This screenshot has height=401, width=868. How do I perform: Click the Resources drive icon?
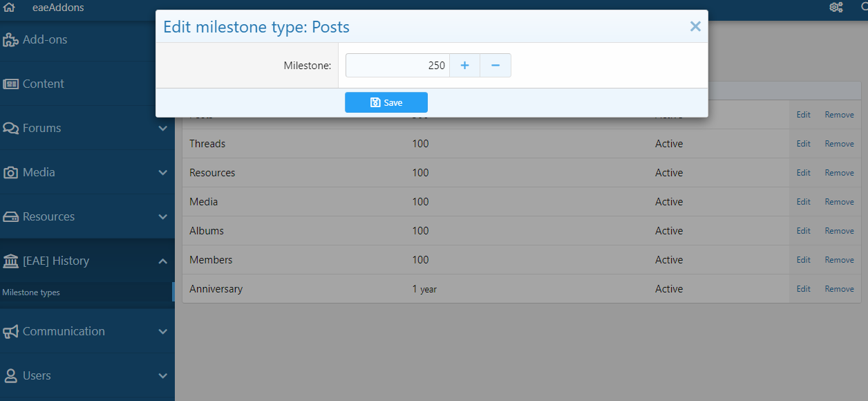10,217
